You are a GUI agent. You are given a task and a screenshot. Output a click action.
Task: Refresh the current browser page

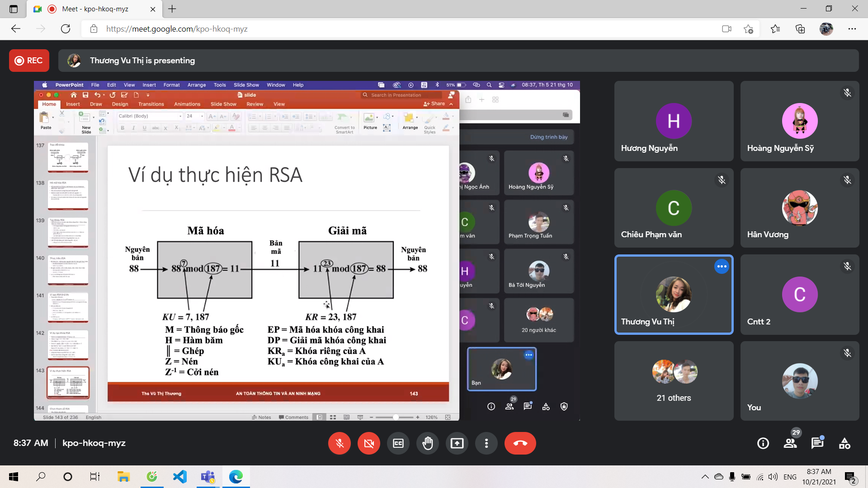click(66, 29)
